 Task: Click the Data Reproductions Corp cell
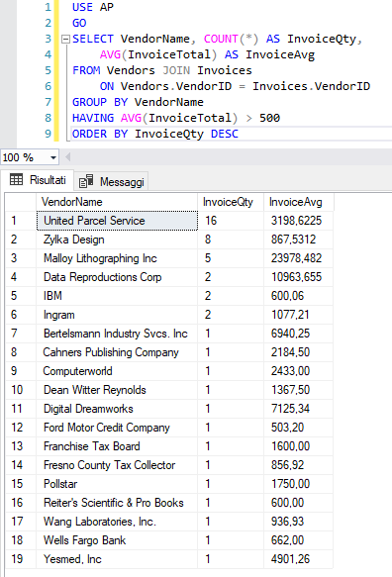click(x=117, y=277)
